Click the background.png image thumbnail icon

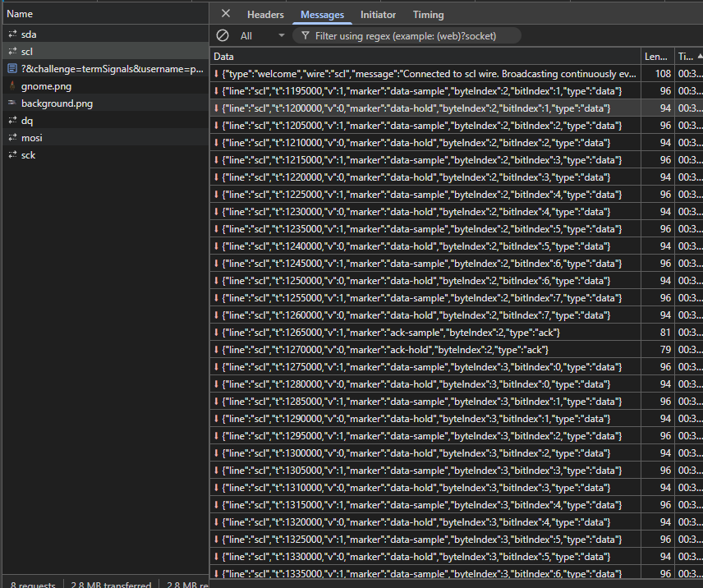[12, 103]
